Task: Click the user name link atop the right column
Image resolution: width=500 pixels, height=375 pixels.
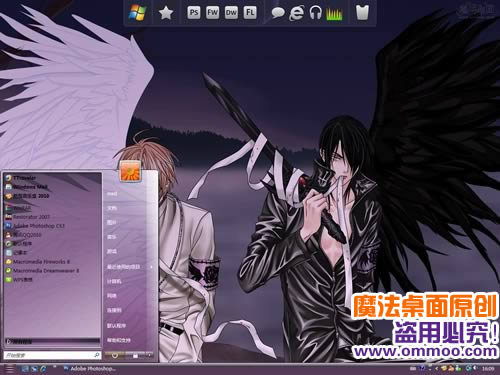Action: click(x=112, y=194)
